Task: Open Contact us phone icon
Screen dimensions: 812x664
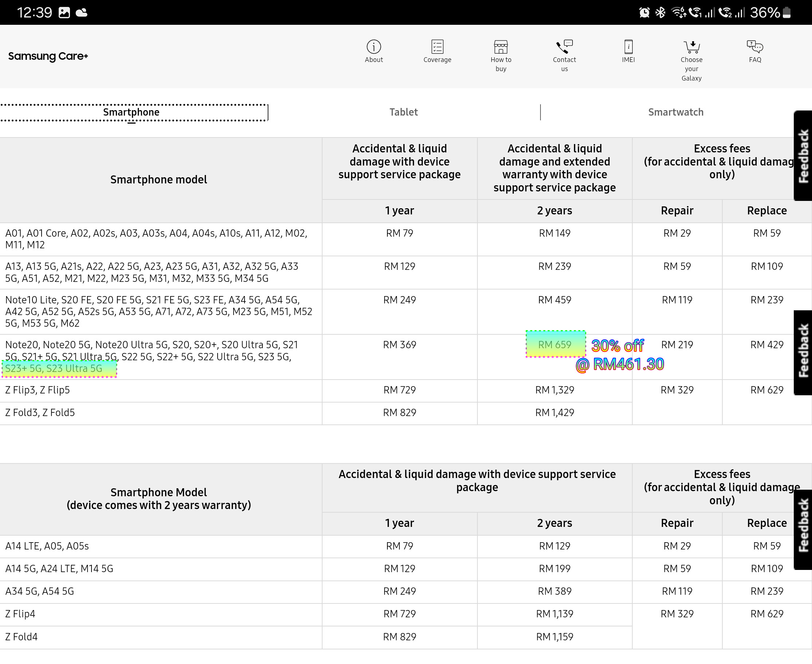Action: (x=564, y=47)
